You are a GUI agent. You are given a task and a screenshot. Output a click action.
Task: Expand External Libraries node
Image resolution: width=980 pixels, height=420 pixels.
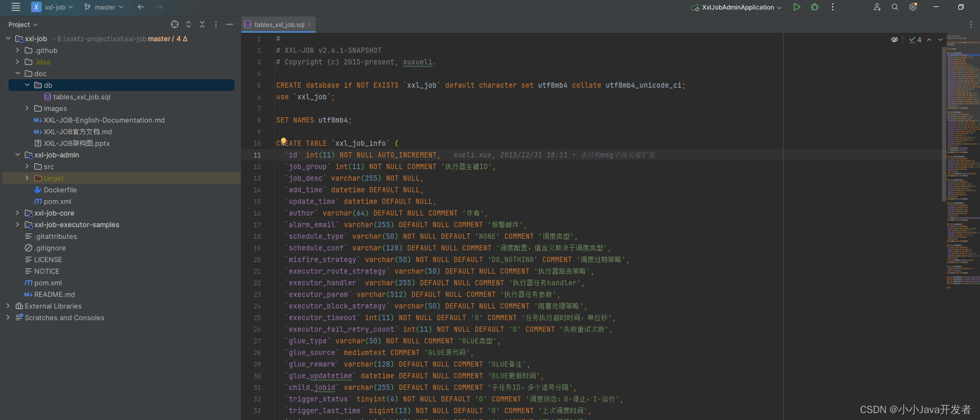pos(8,306)
